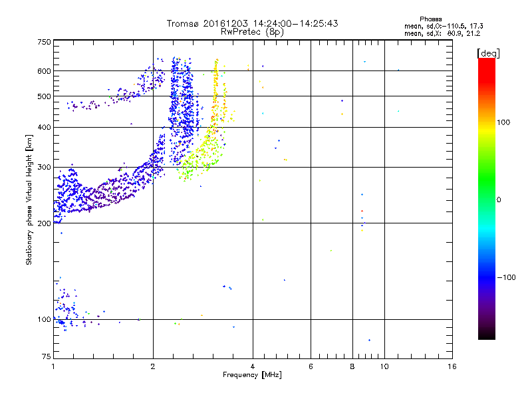Click the y-axis tick label "300"

coord(44,168)
